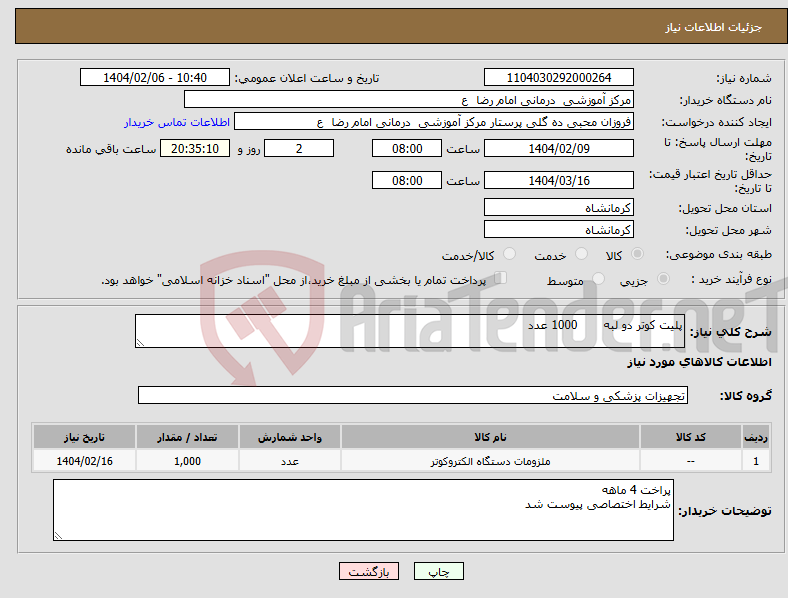Screen dimensions: 788x598
Task: Click the announcement date field 1404/02/06 - 10:40
Action: (155, 78)
